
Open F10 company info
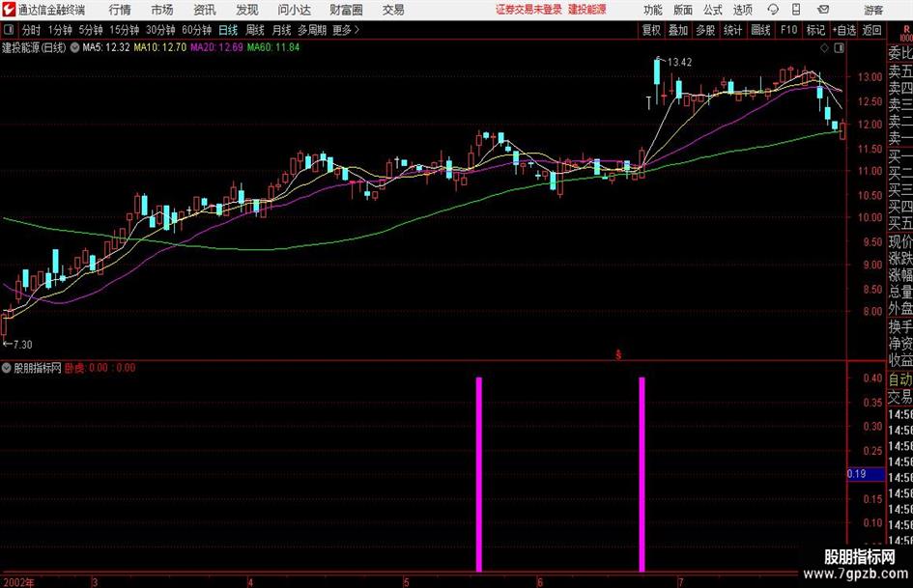[788, 30]
